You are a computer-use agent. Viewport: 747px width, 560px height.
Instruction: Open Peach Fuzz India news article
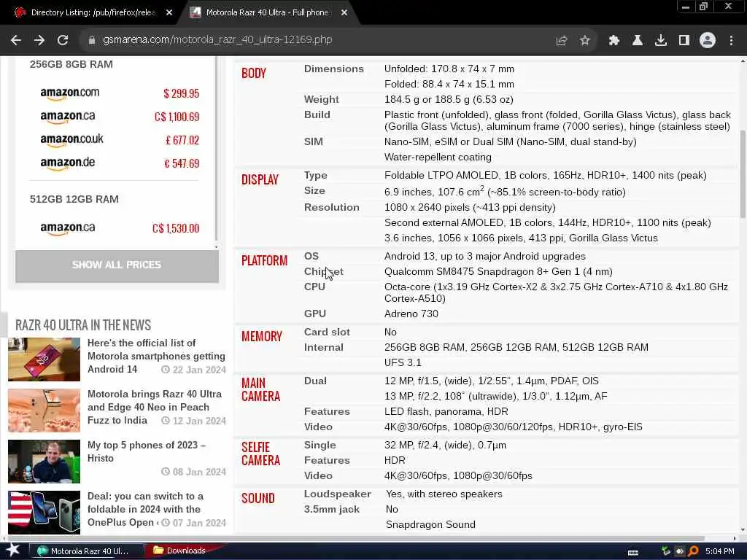156,407
